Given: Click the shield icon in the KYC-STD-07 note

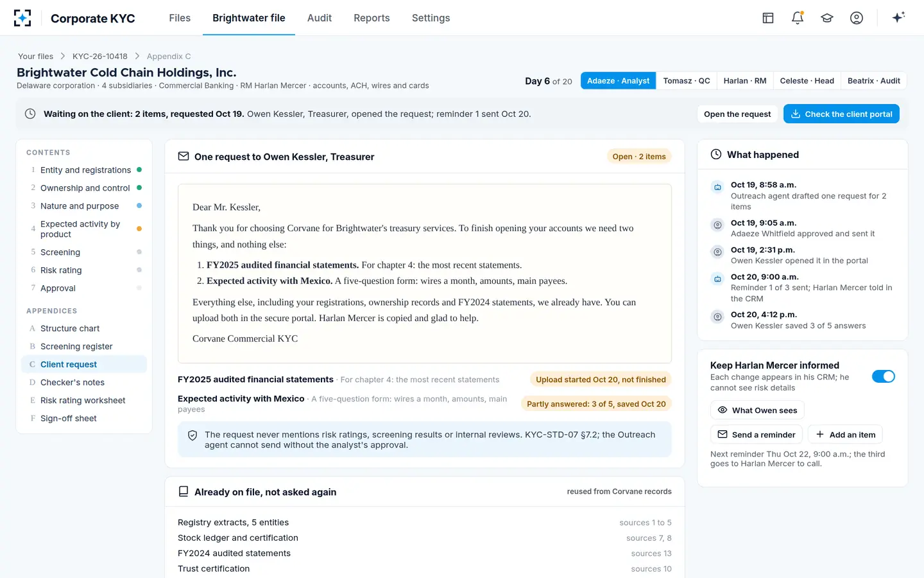Looking at the screenshot, I should pos(193,435).
